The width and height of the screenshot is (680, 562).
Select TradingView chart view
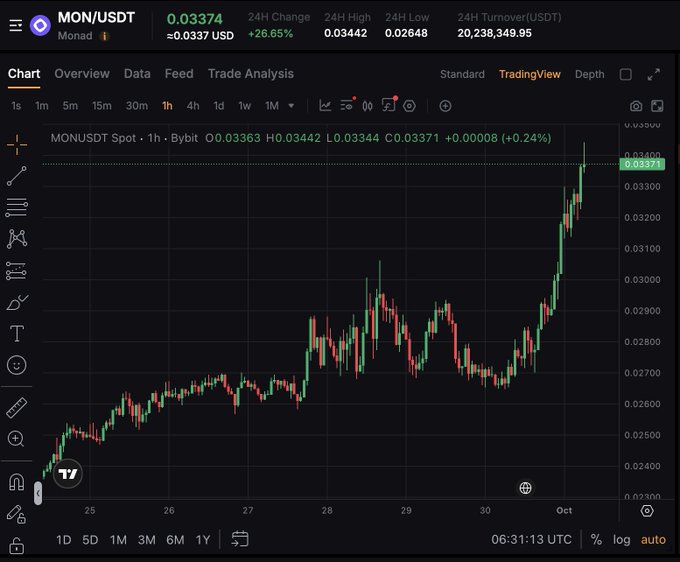pyautogui.click(x=530, y=75)
